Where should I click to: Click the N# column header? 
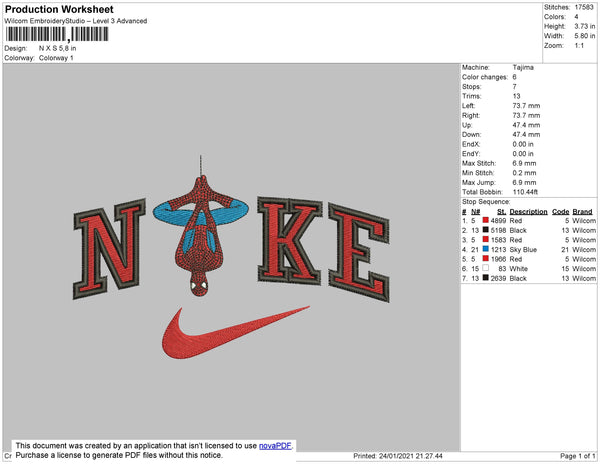pos(475,212)
